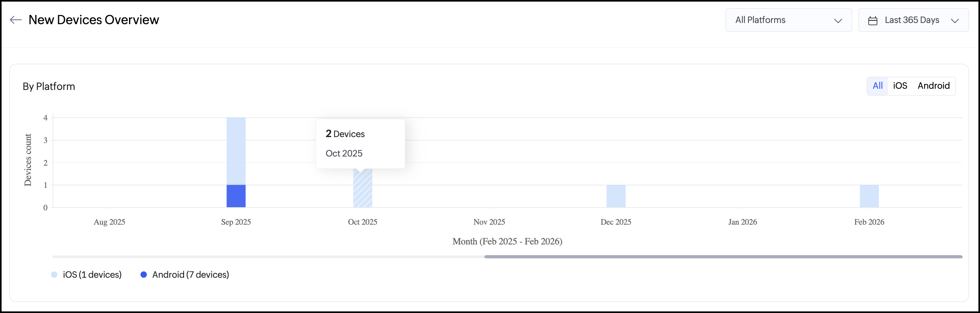Click the Feb 2026 bar
This screenshot has width=980, height=313.
pyautogui.click(x=869, y=196)
